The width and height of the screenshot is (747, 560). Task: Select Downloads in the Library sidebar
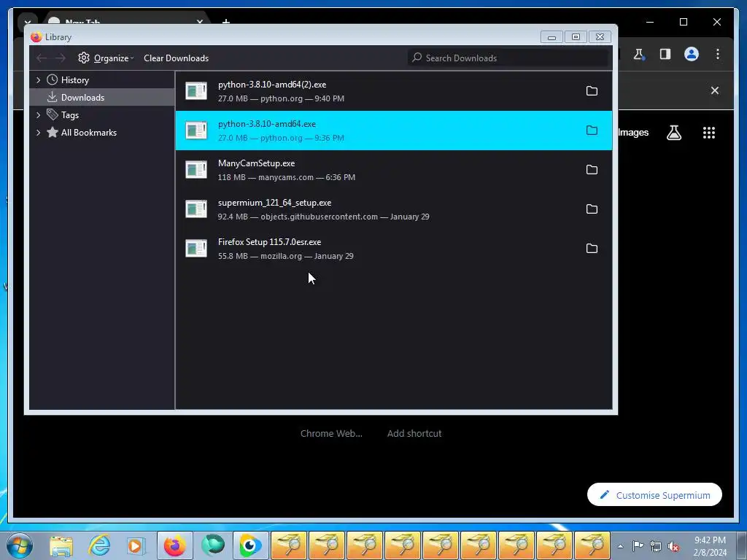click(82, 98)
